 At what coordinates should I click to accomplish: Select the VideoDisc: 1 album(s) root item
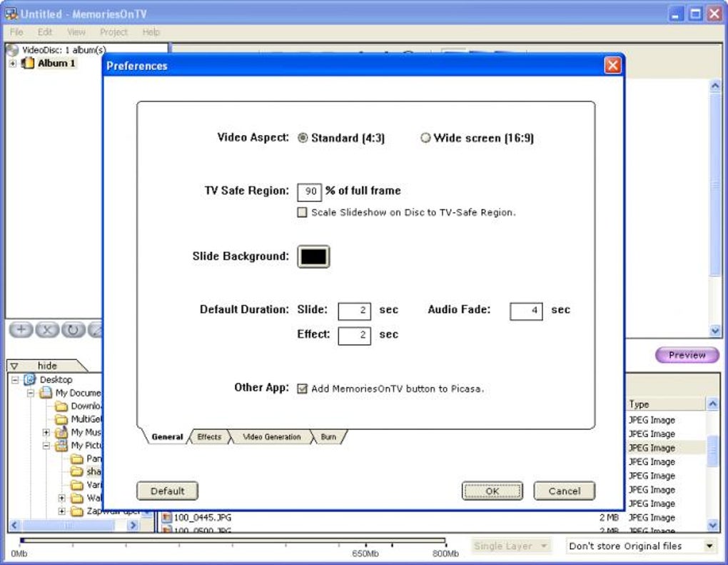coord(64,50)
